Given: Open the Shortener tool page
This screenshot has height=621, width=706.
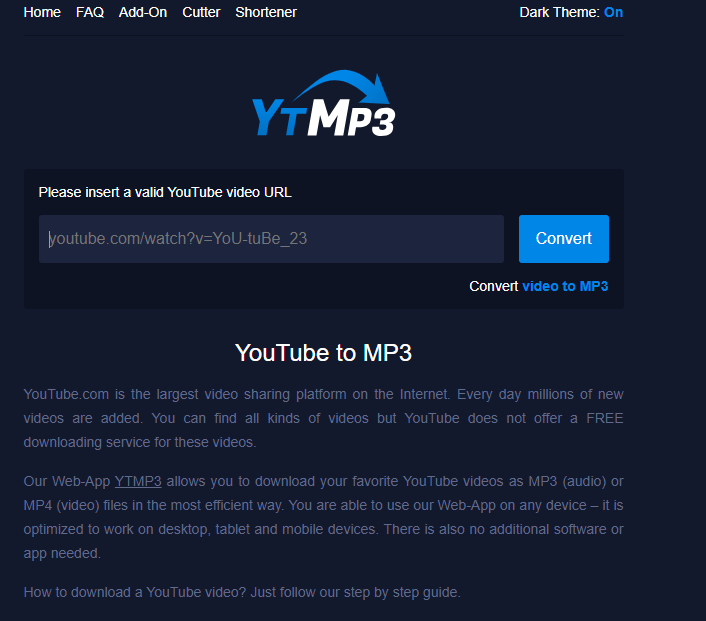Looking at the screenshot, I should click(266, 12).
